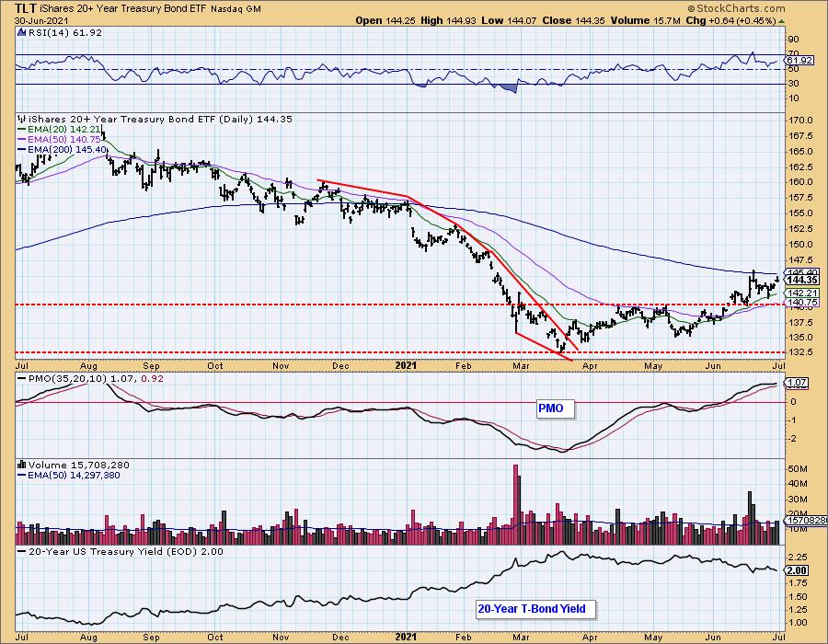This screenshot has width=828, height=644.
Task: Click the 142.21 EMA axis tag
Action: (802, 293)
